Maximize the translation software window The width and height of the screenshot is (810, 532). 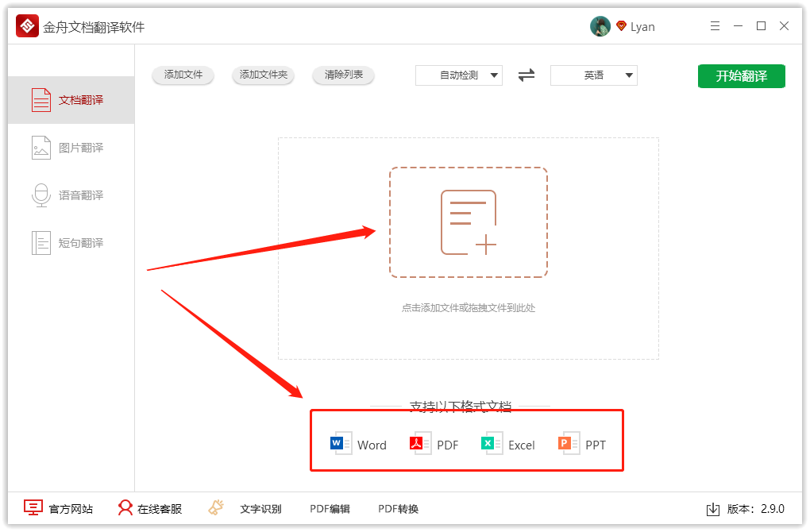pos(761,26)
